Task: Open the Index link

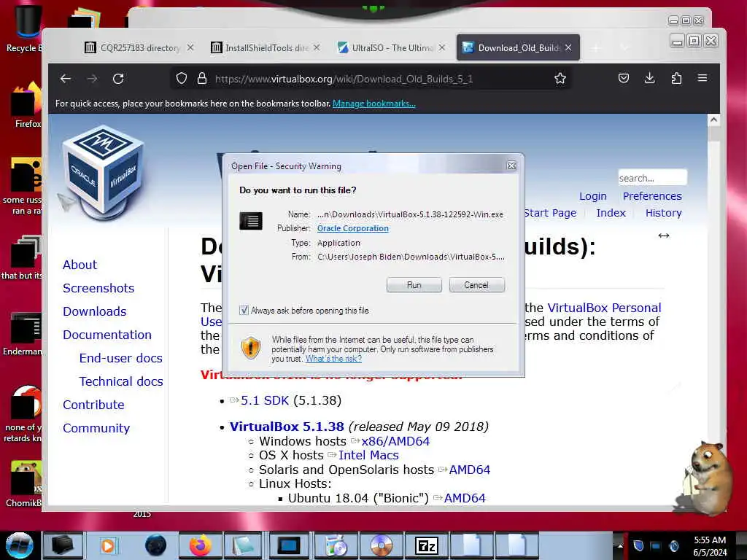Action: click(x=611, y=213)
